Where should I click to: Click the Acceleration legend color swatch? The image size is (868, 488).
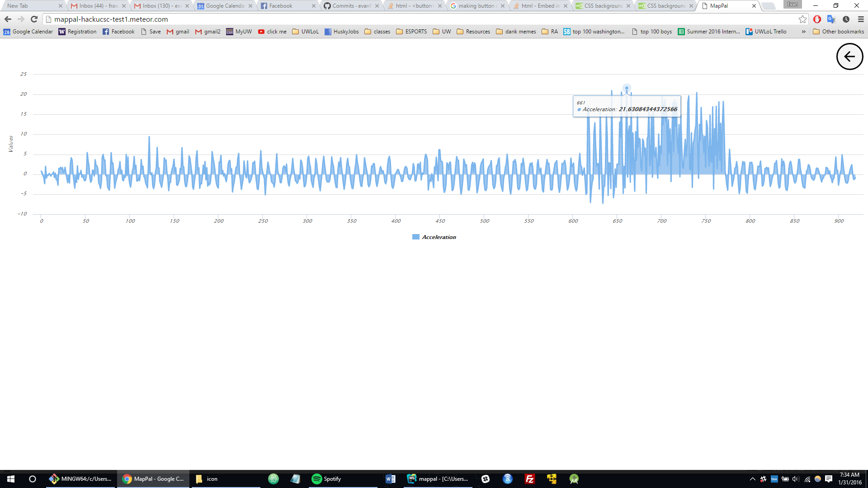click(x=415, y=237)
